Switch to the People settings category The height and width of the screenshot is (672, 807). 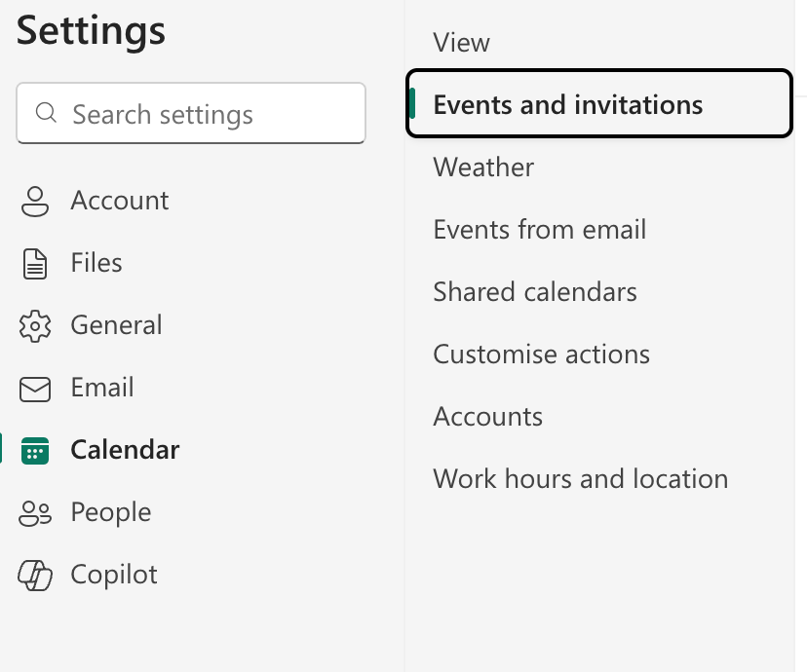pyautogui.click(x=109, y=511)
